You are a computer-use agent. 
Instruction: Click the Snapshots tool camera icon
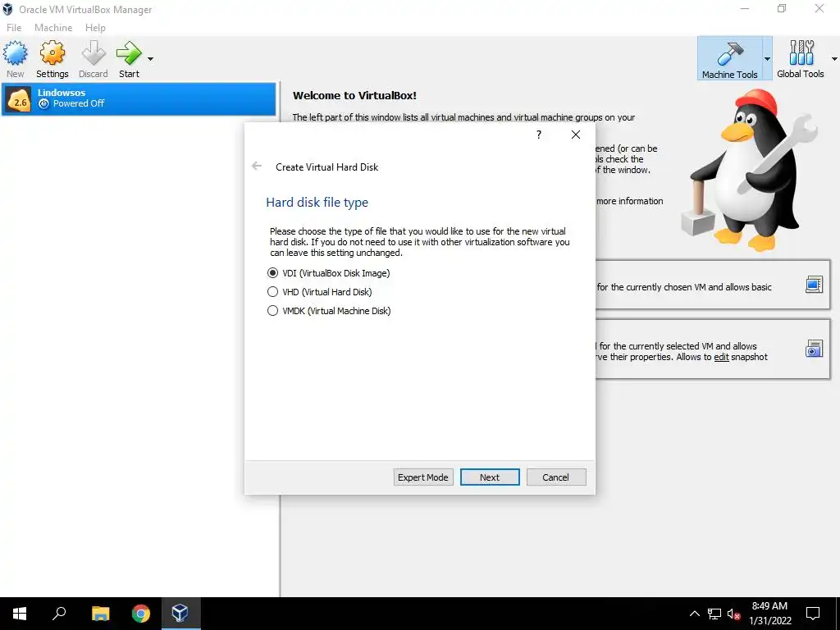[x=814, y=349]
